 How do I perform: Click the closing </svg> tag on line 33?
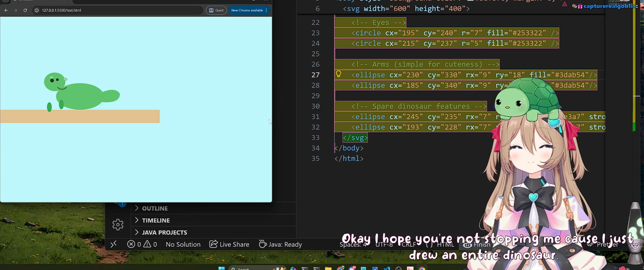(355, 138)
